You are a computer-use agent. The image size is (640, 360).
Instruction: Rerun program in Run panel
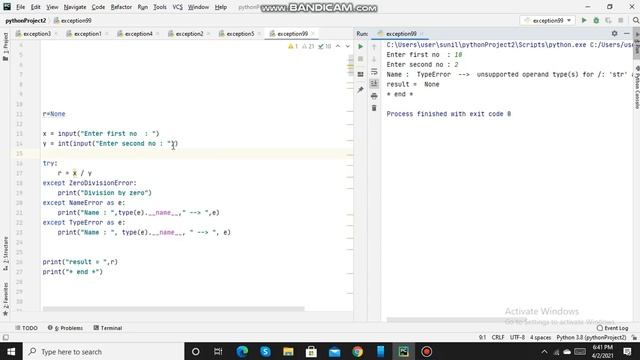(x=360, y=47)
